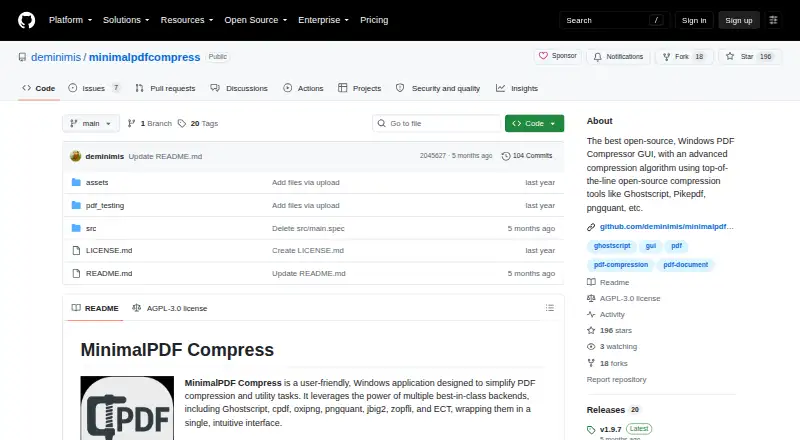
Task: Focus the top Search box
Action: pyautogui.click(x=614, y=20)
